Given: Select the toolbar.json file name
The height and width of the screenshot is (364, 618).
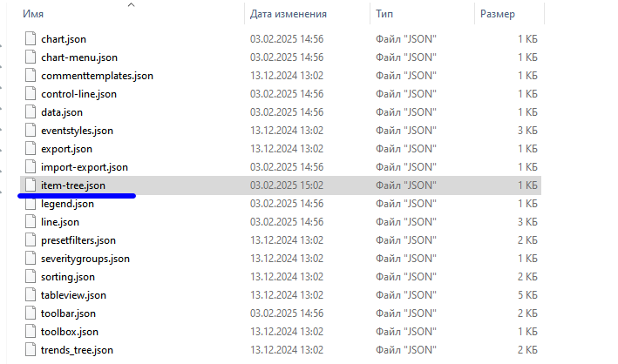Looking at the screenshot, I should pyautogui.click(x=68, y=313).
